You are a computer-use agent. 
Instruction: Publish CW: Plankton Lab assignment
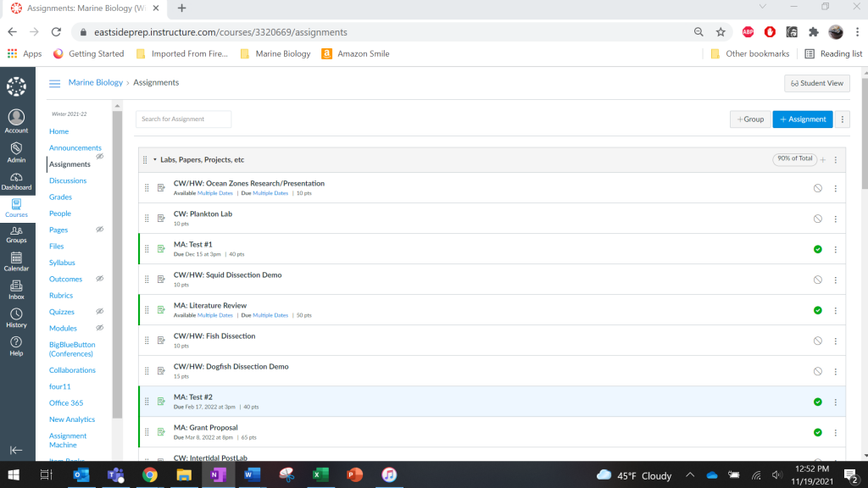[818, 219]
